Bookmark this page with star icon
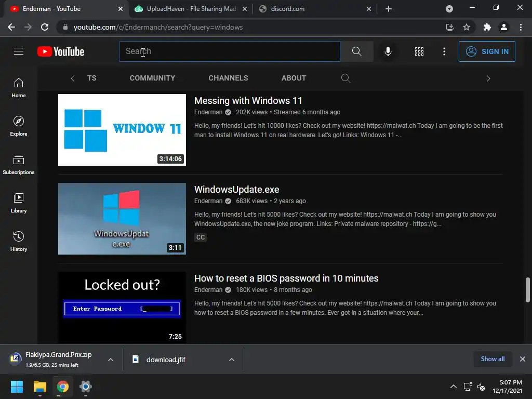Screen dimensions: 532x399 [467, 27]
